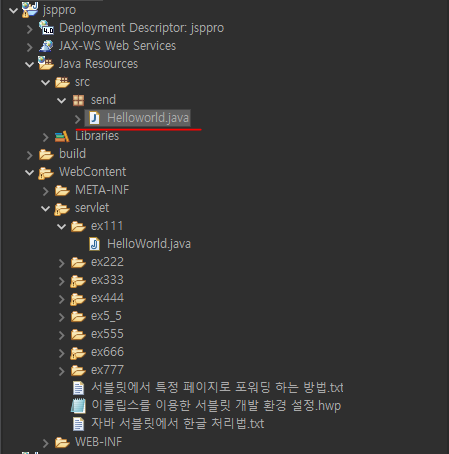Expand the ex5_5 folder

click(x=62, y=317)
